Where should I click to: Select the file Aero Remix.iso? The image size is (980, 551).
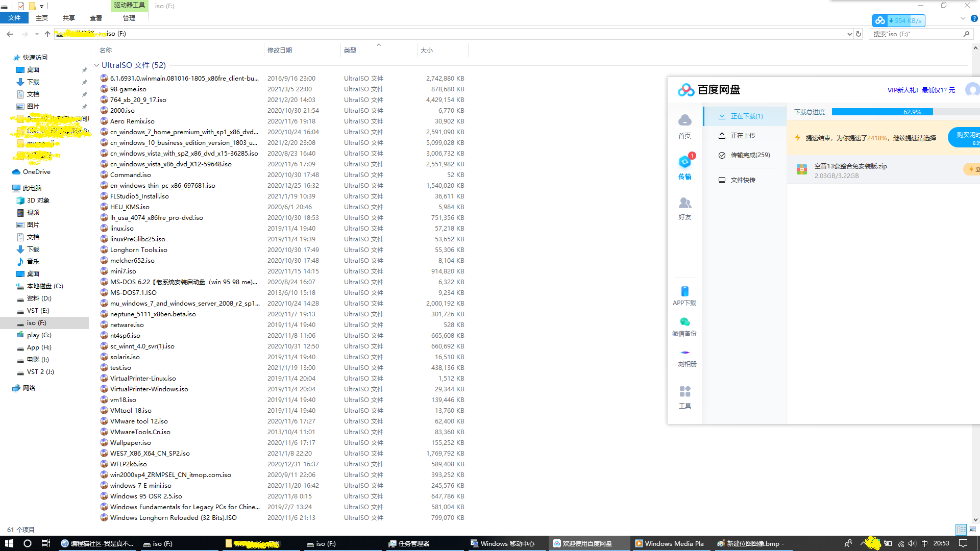coord(132,121)
